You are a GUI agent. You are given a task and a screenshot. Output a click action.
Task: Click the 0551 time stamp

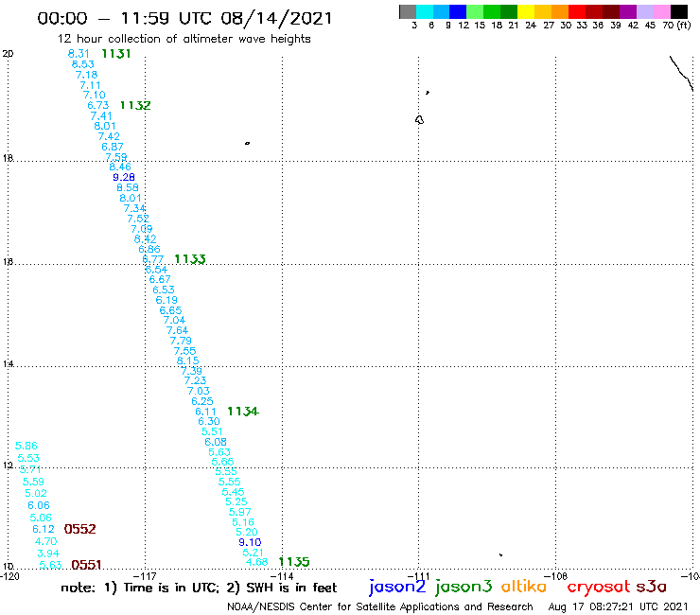[x=86, y=565]
